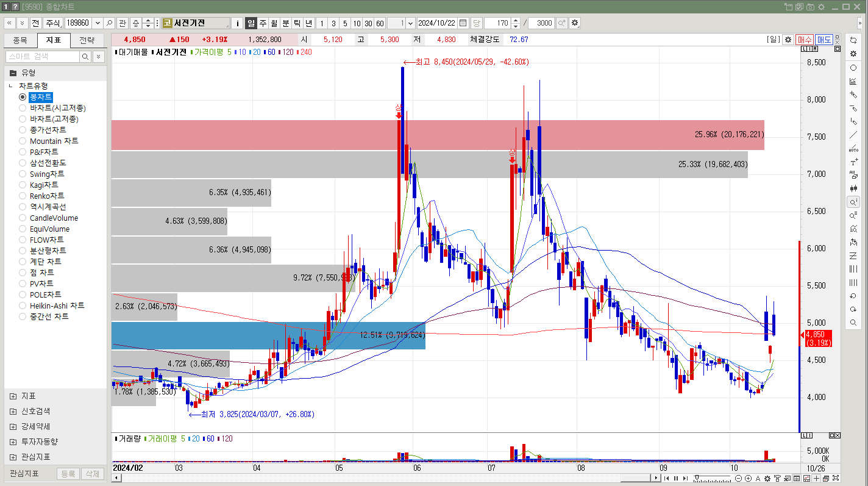Click the zoom-out minus circle icon
Viewport: 868px width, 486px height.
738,479
